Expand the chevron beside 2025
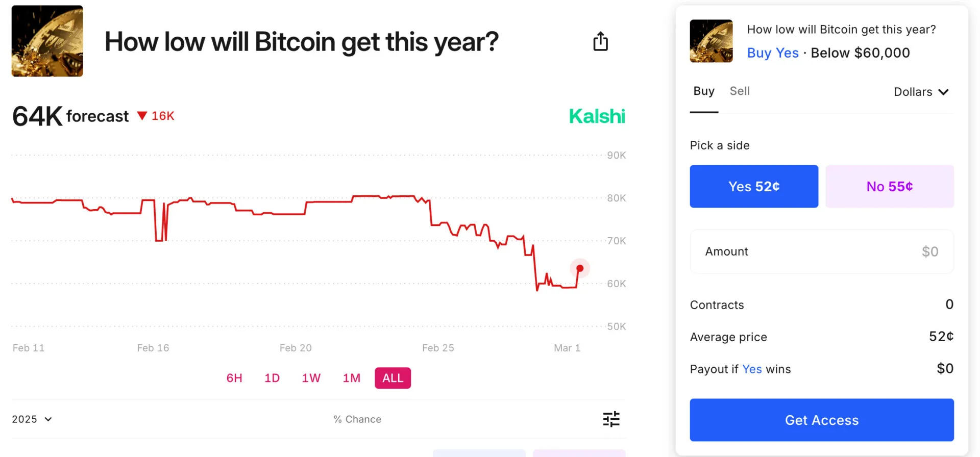Image resolution: width=980 pixels, height=457 pixels. click(x=48, y=419)
